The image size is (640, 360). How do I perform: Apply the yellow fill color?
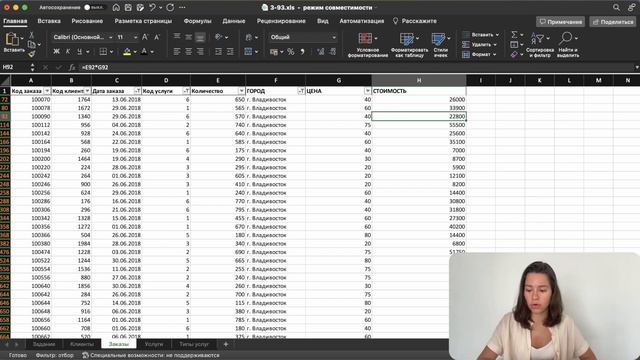(x=127, y=51)
